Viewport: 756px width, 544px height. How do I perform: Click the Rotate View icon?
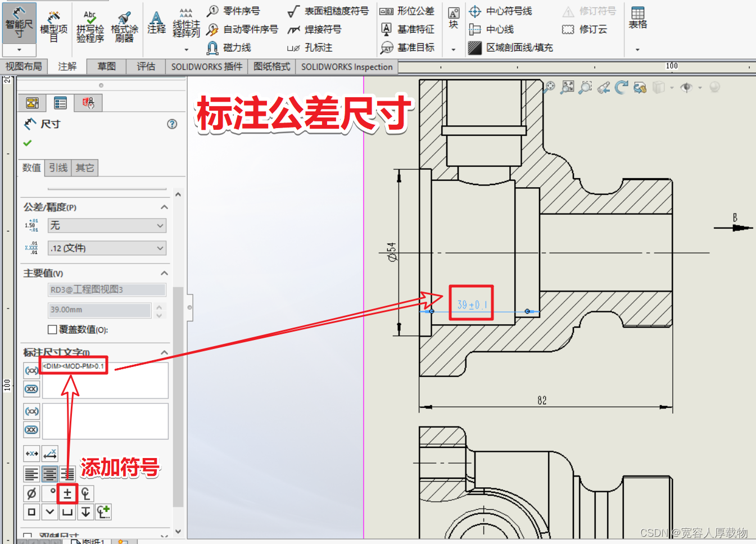(621, 87)
